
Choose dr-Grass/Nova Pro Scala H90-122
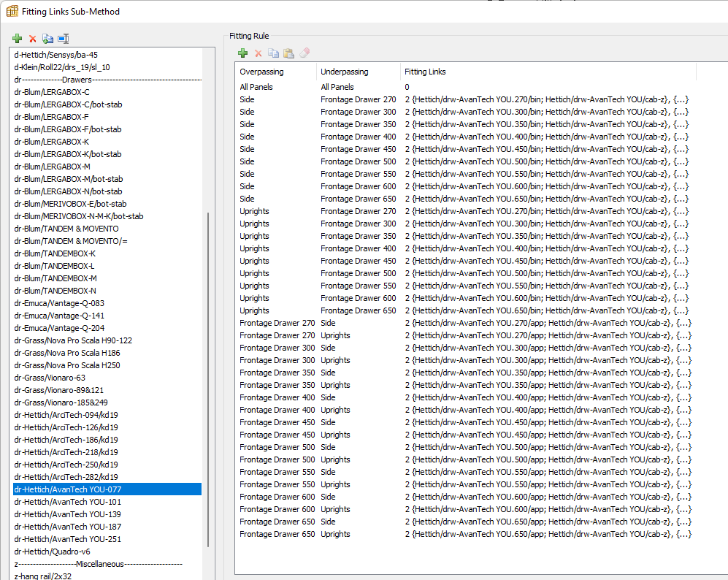[x=107, y=340]
